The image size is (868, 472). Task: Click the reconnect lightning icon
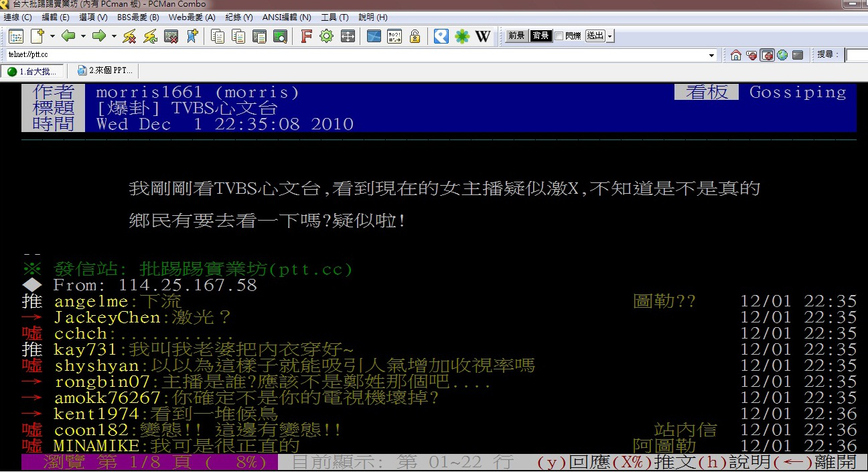click(x=151, y=36)
